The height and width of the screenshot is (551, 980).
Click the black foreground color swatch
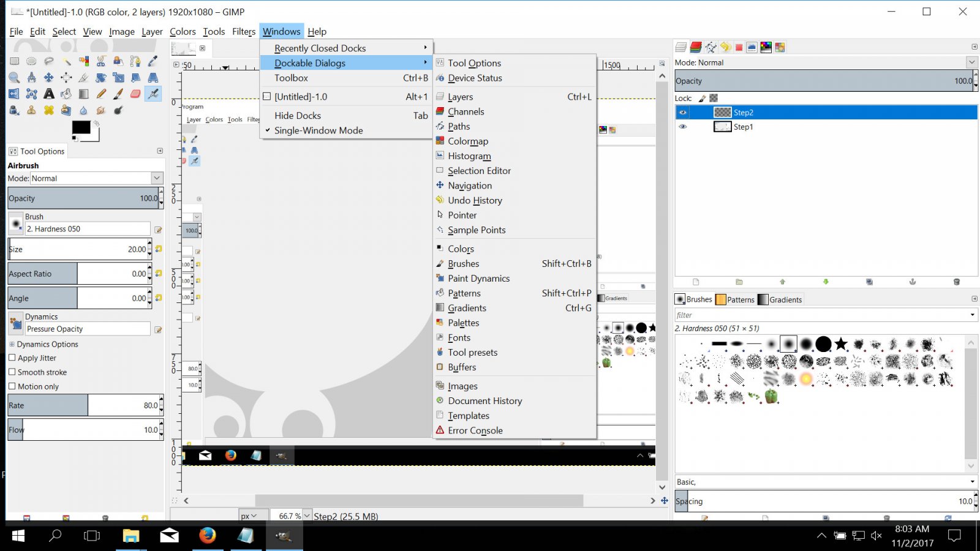pos(81,127)
